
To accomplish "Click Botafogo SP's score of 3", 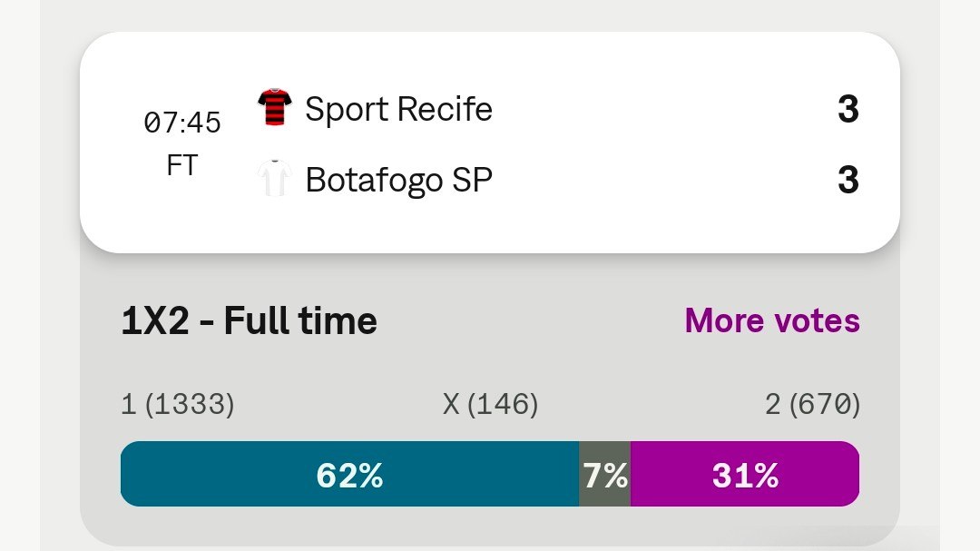I will 848,180.
